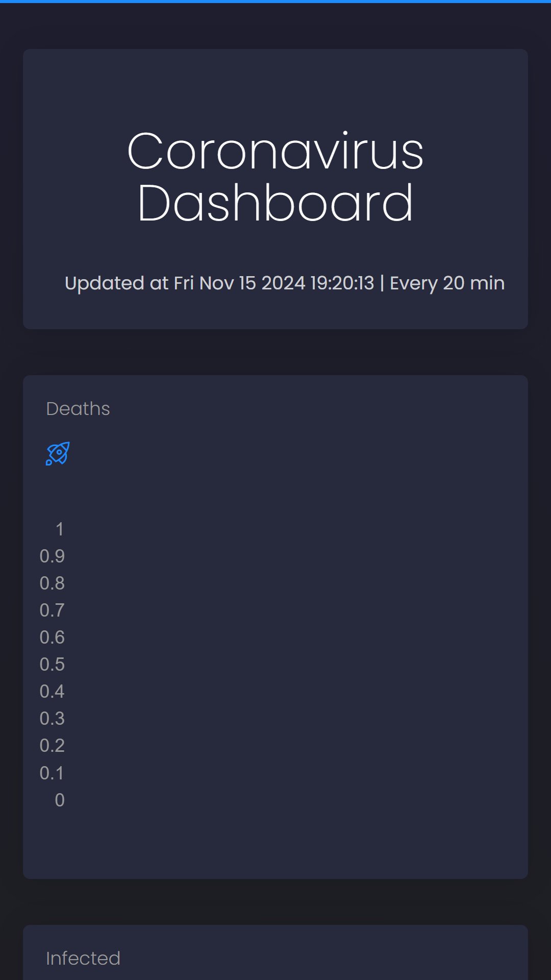Click the word Coronavirus in the title
This screenshot has width=551, height=980.
275,151
